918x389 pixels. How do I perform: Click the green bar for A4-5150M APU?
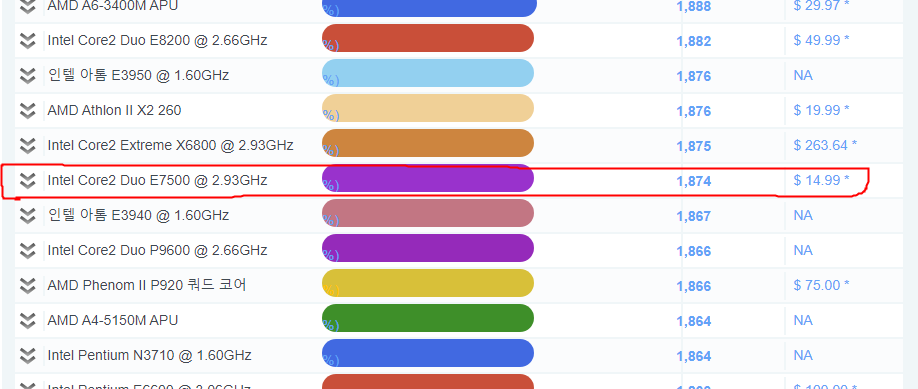[428, 318]
